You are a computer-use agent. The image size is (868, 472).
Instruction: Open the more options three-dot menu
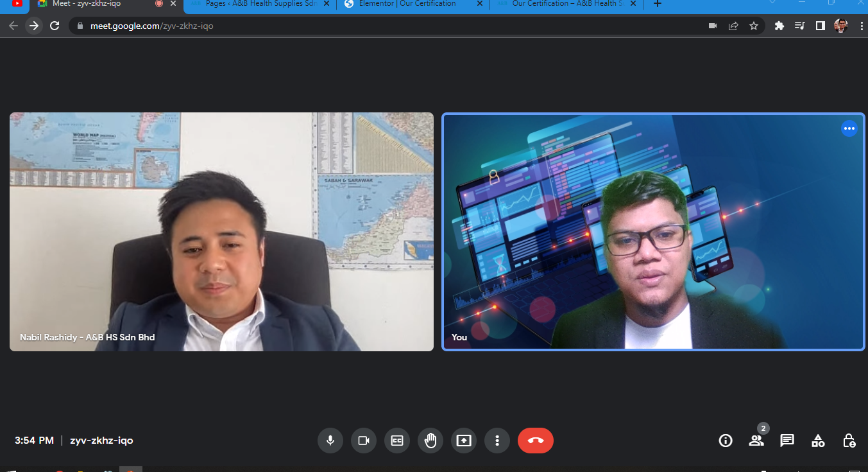[497, 441]
